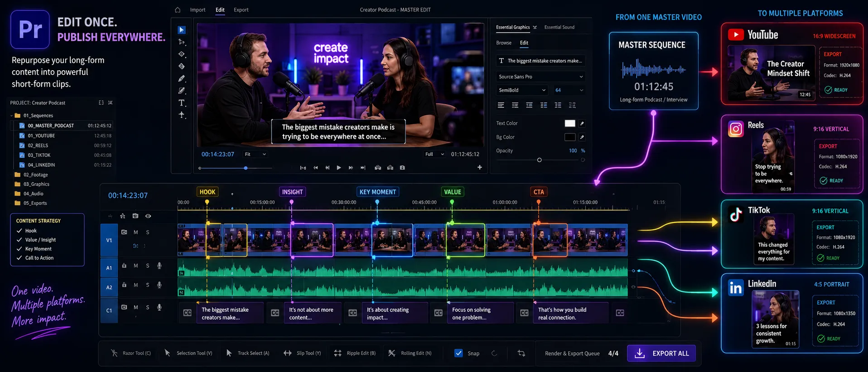The width and height of the screenshot is (868, 372).
Task: Activate the Rolling Edit (N) tool
Action: click(x=410, y=353)
